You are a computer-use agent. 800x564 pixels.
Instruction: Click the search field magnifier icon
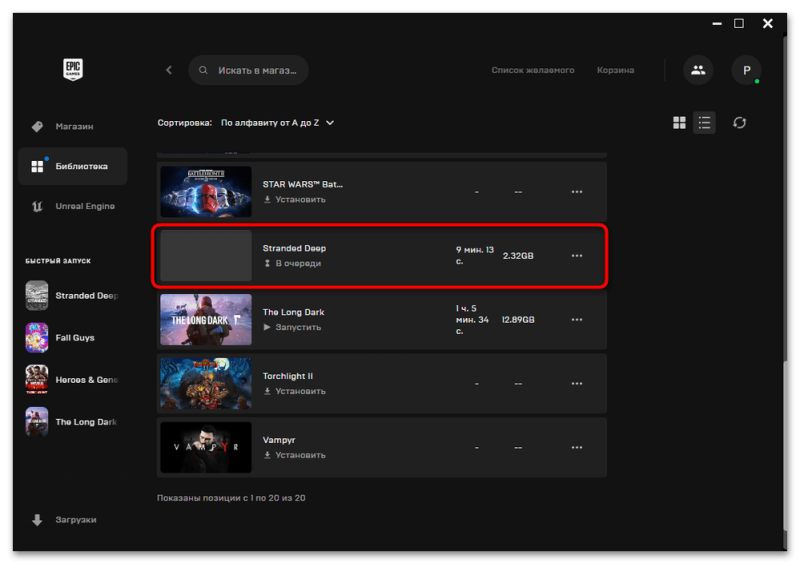pos(203,70)
